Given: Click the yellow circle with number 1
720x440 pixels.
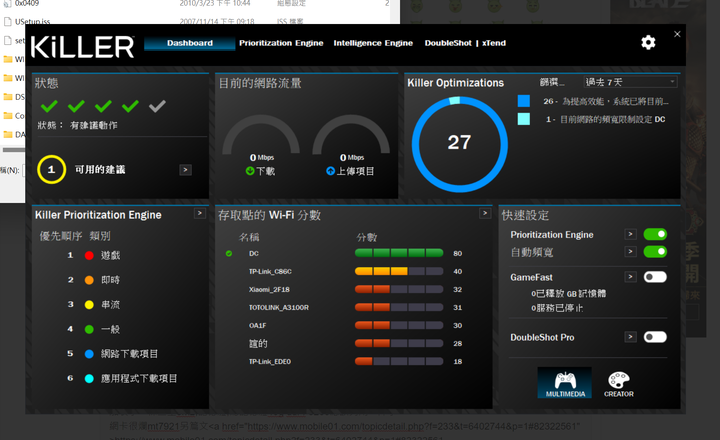Looking at the screenshot, I should click(51, 169).
